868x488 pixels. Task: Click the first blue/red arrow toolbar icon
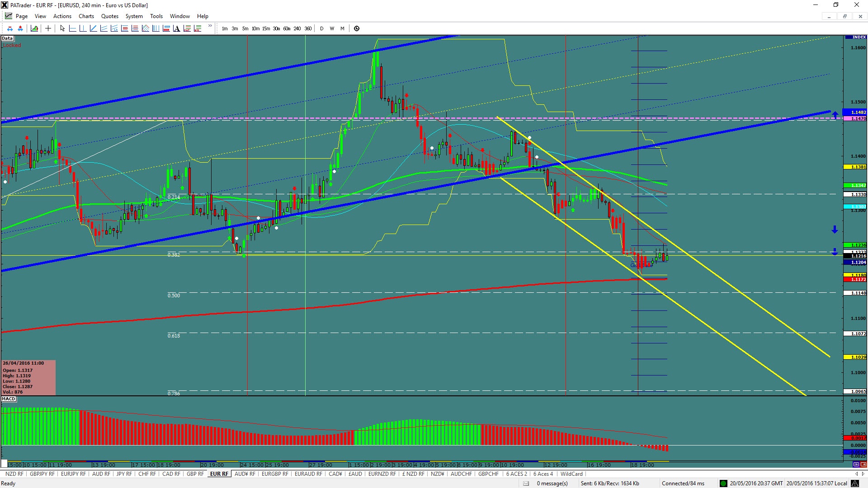(x=10, y=28)
